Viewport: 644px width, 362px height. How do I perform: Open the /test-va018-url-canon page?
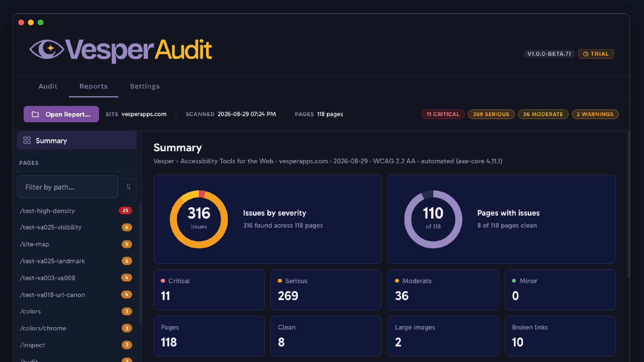76,295
